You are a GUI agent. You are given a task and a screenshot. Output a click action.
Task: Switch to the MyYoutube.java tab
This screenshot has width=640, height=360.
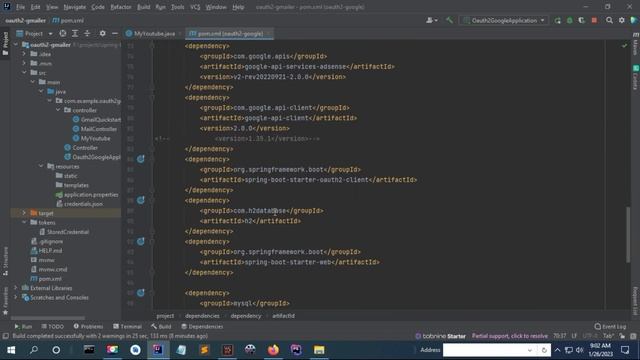coord(150,34)
